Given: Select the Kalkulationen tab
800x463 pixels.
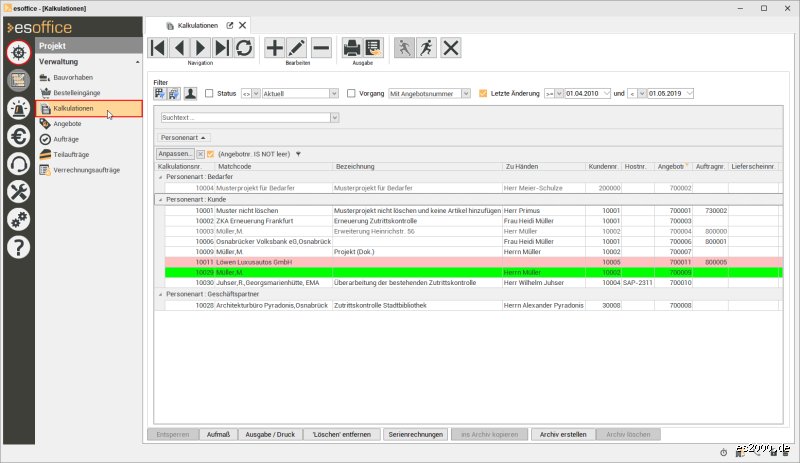Looking at the screenshot, I should pos(197,26).
